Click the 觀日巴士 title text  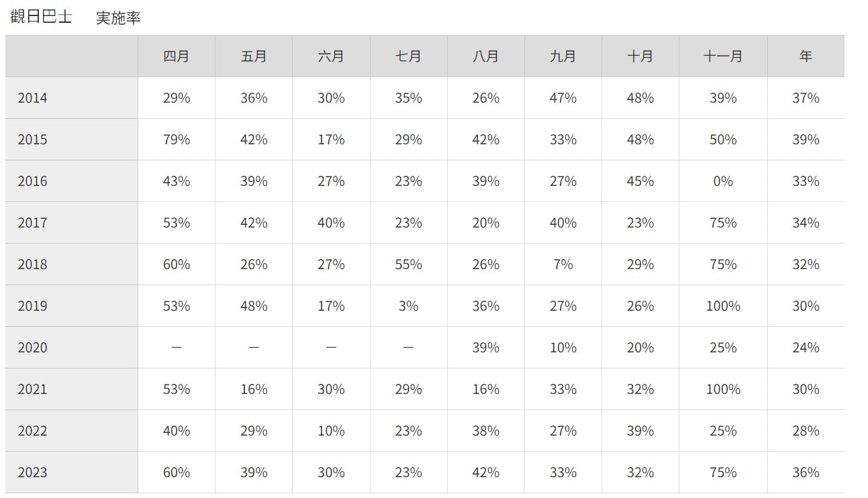[42, 17]
